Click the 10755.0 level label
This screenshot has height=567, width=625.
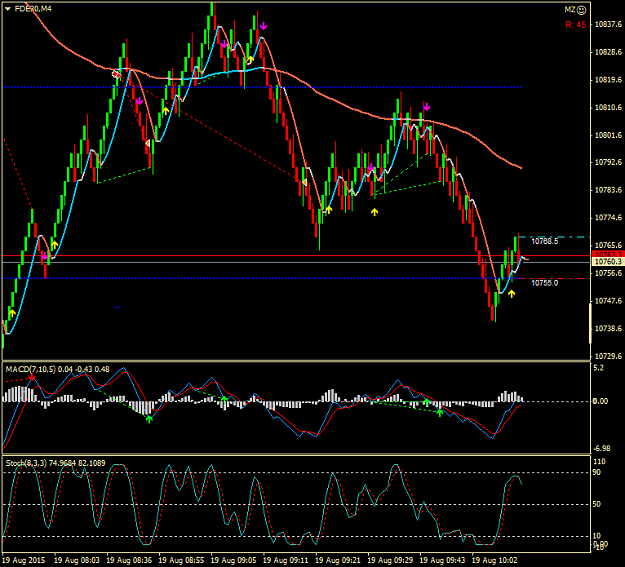[544, 283]
